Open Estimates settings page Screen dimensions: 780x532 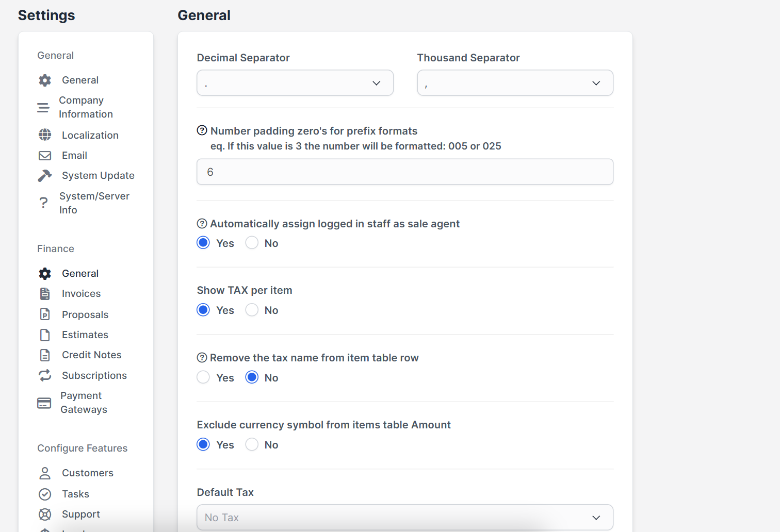point(85,335)
